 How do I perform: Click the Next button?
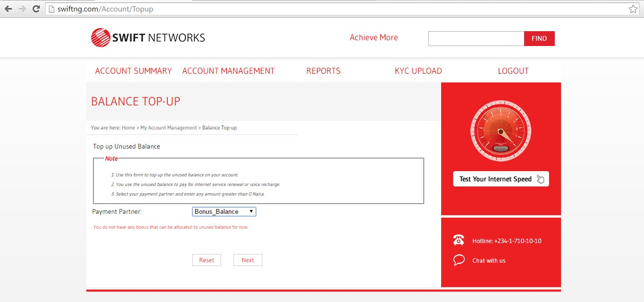(247, 260)
